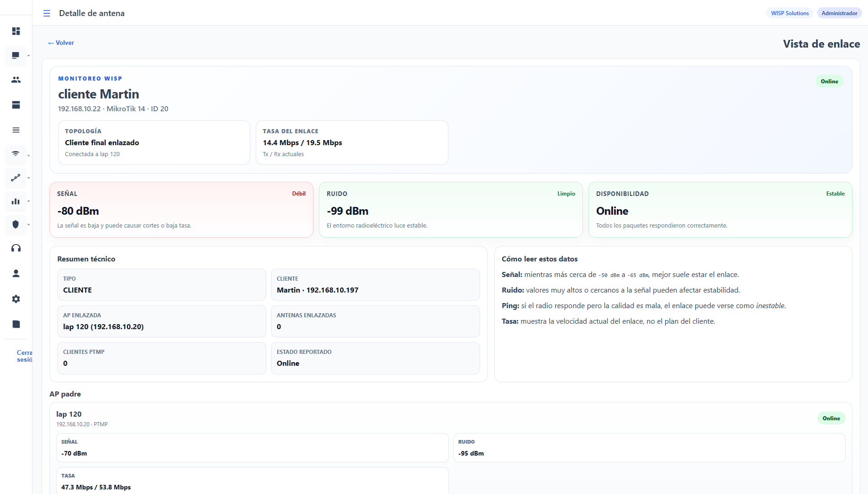Click the Cerrar sesión logout link

tap(24, 356)
